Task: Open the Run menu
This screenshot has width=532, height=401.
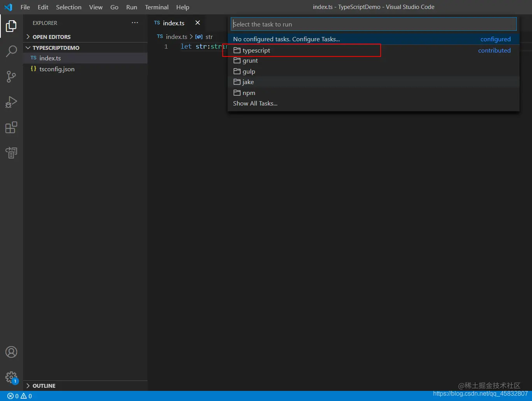Action: (x=132, y=7)
